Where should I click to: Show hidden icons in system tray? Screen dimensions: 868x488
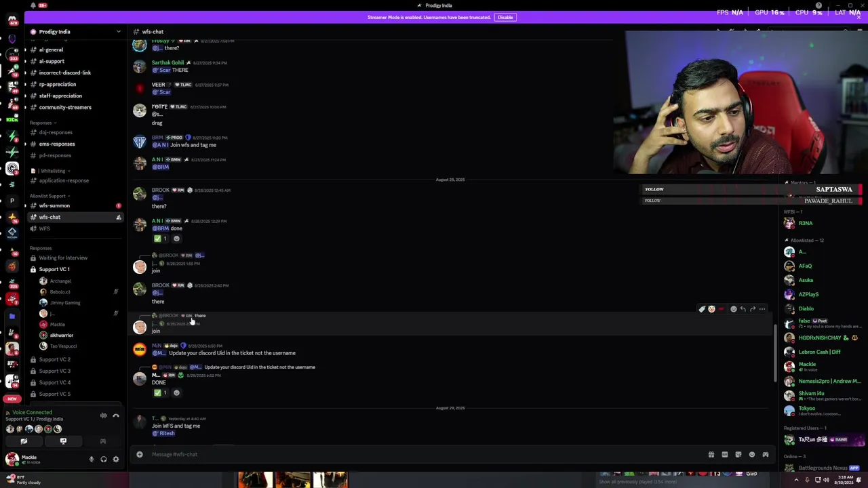click(796, 480)
